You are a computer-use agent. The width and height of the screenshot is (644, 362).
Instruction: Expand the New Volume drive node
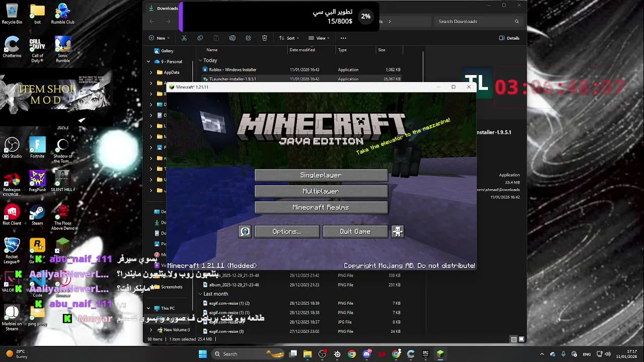[151, 330]
